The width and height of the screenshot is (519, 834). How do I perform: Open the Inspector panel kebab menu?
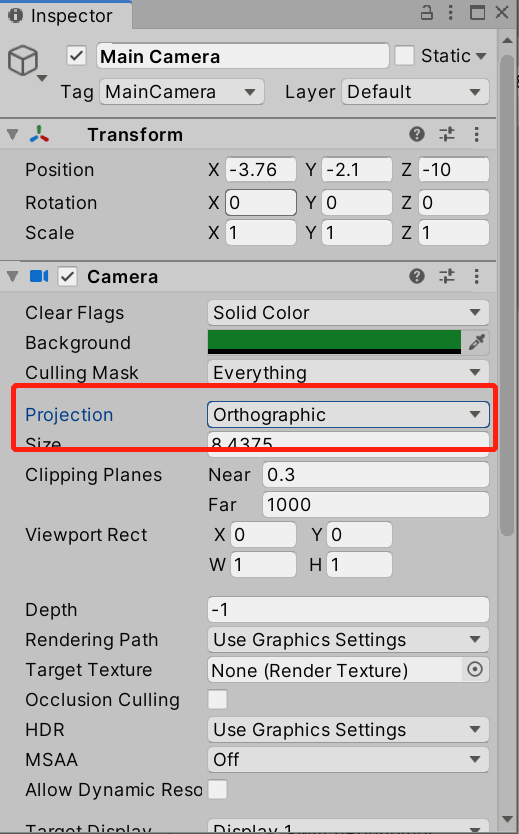coord(450,12)
